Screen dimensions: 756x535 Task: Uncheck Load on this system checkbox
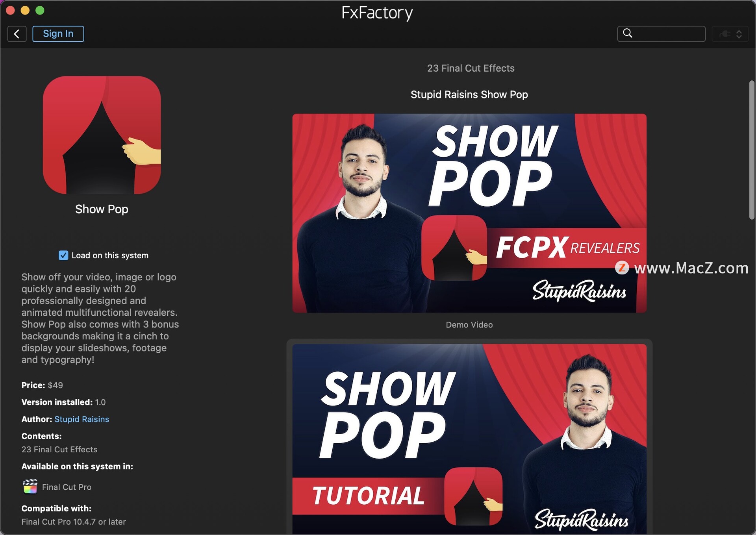[63, 255]
